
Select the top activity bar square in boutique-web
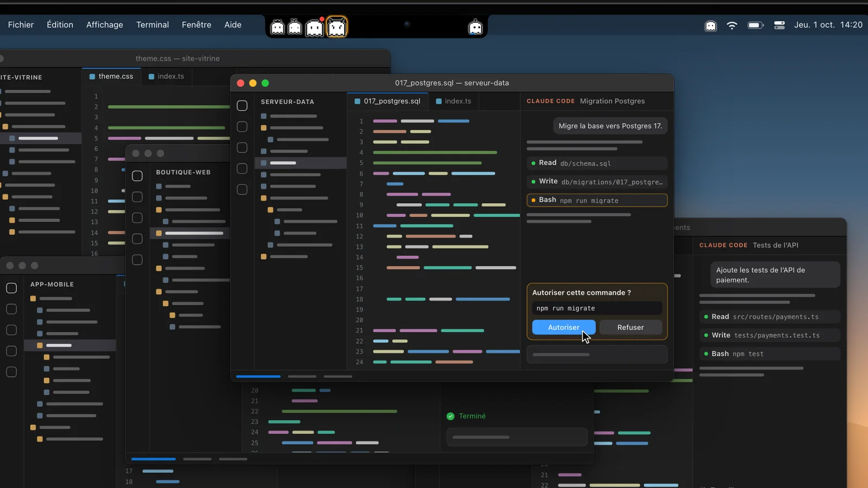[x=137, y=176]
